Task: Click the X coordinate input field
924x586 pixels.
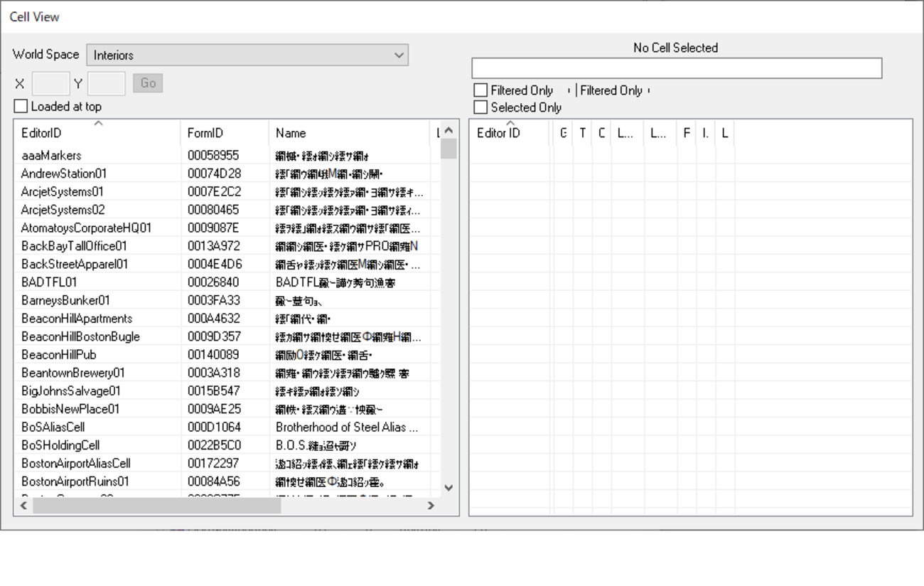Action: click(x=51, y=84)
